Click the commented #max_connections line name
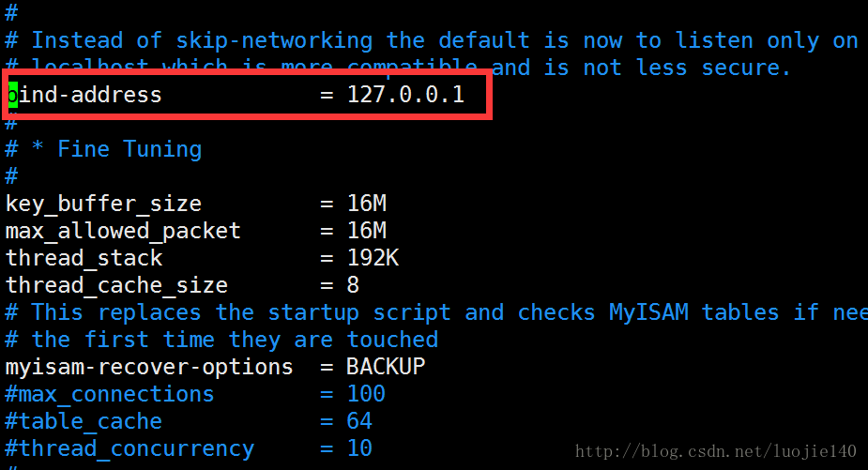The width and height of the screenshot is (868, 470). [110, 394]
